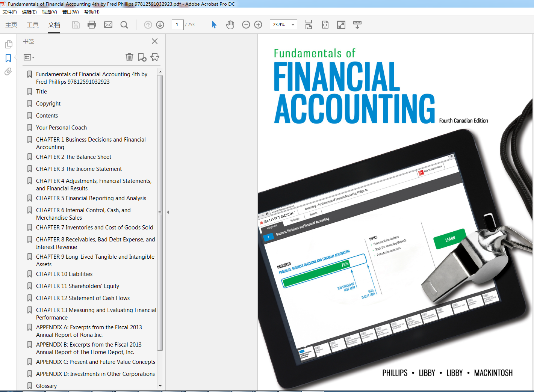This screenshot has width=534, height=392.
Task: Open read mode toolbar icon
Action: coord(357,25)
